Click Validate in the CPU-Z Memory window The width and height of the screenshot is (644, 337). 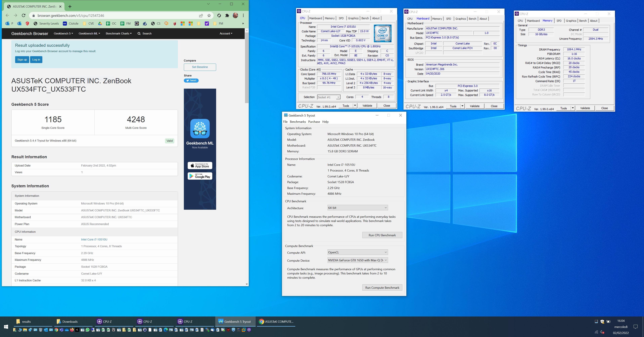tap(585, 108)
